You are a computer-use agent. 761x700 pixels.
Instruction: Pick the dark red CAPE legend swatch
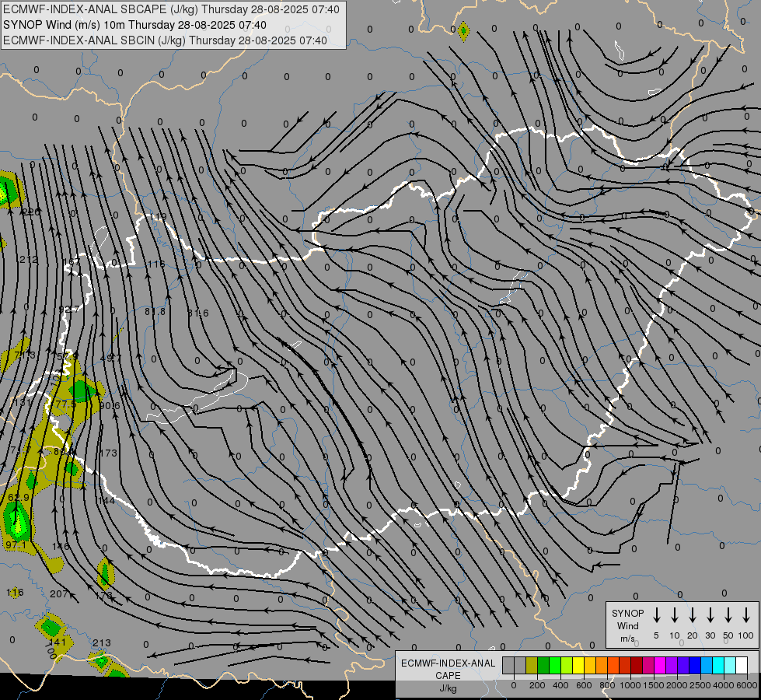coord(637,666)
